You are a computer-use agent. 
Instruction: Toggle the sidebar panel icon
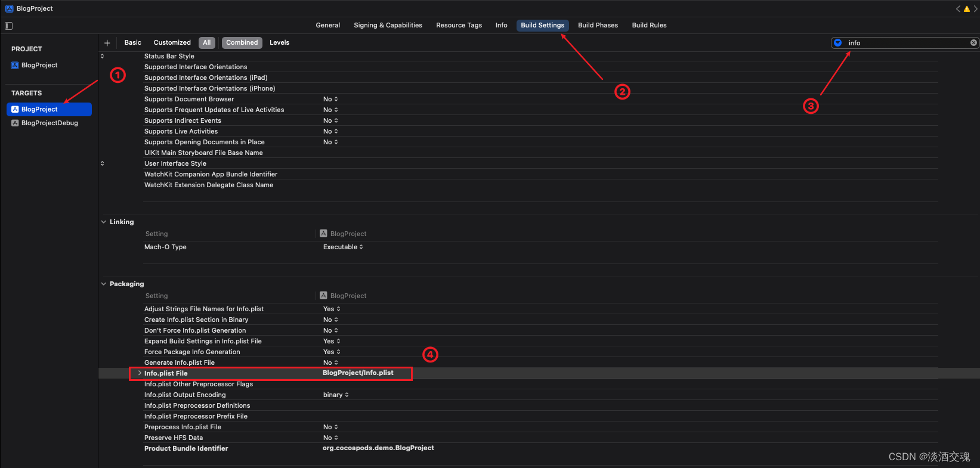(x=8, y=26)
